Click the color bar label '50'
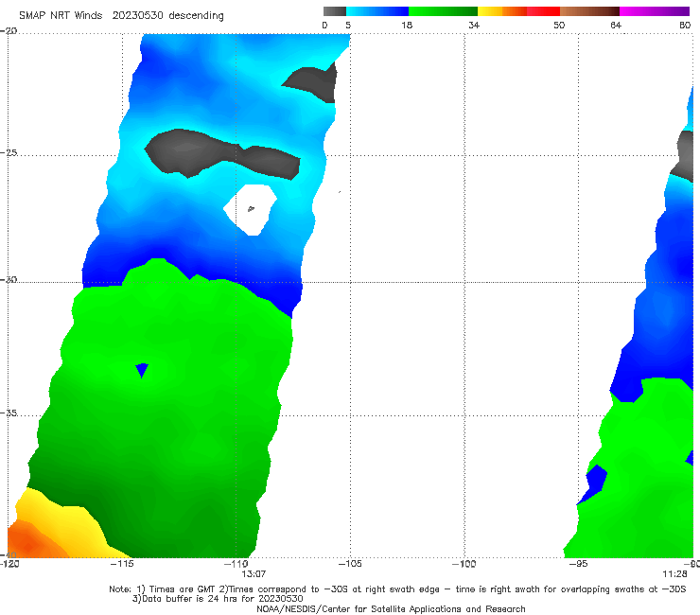This screenshot has height=615, width=700. point(559,25)
